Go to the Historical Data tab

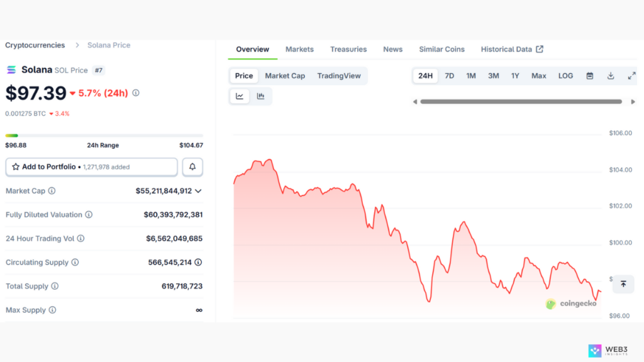click(x=511, y=49)
